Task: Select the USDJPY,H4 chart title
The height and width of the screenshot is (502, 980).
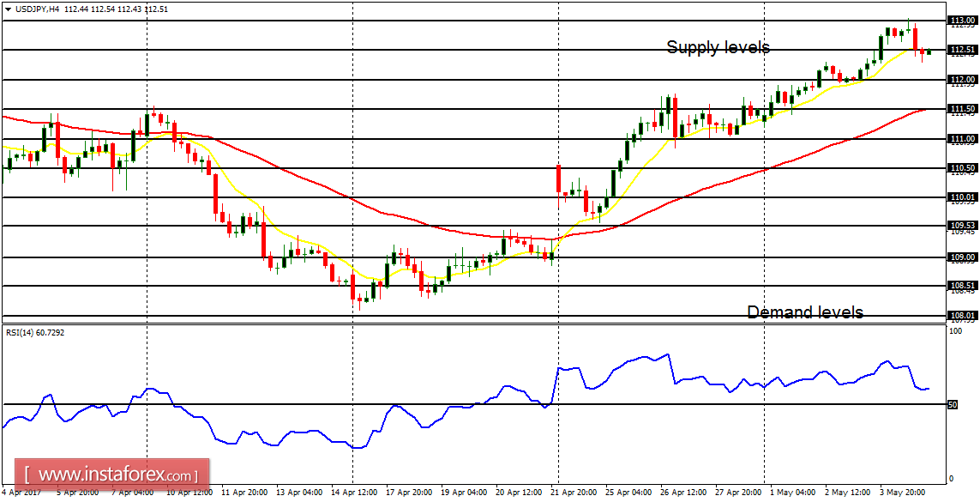Action: tap(36, 9)
